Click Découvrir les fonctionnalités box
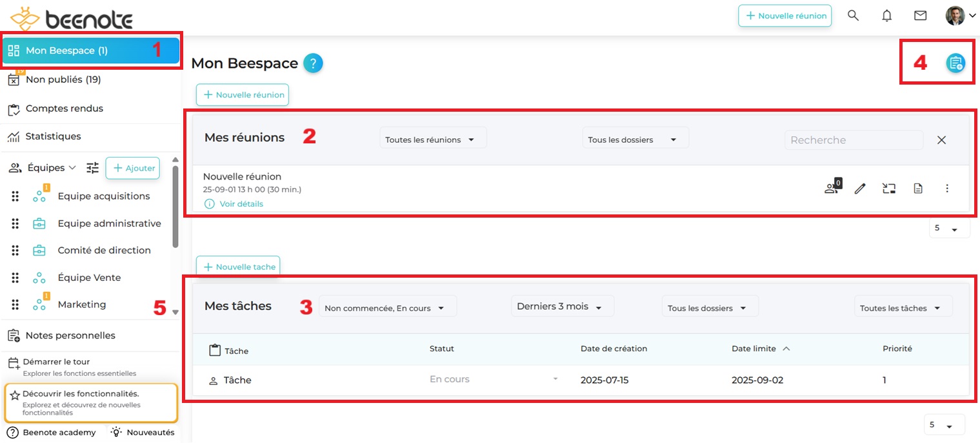Screen dimensions: 980x443 click(x=90, y=403)
